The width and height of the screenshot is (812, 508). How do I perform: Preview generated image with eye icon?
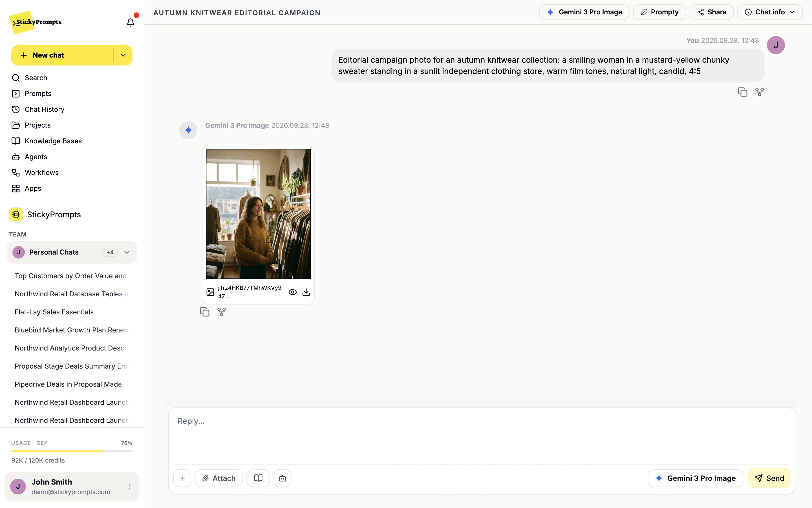(293, 292)
